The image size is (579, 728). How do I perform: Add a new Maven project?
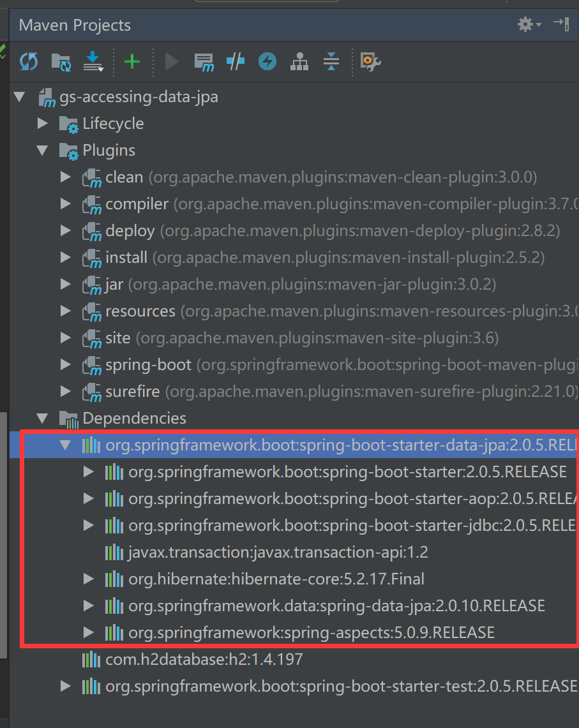[x=132, y=62]
